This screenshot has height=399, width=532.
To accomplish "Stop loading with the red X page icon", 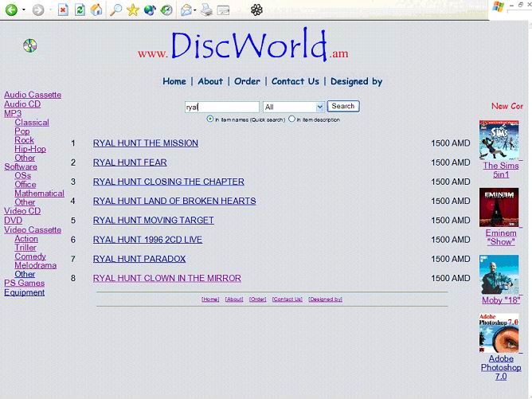I will [x=63, y=10].
